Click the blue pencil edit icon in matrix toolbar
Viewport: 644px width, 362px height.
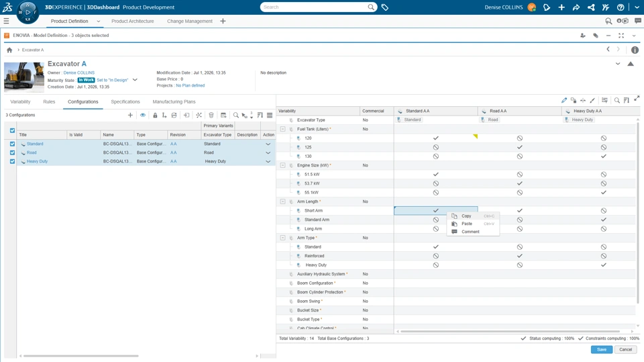[564, 100]
